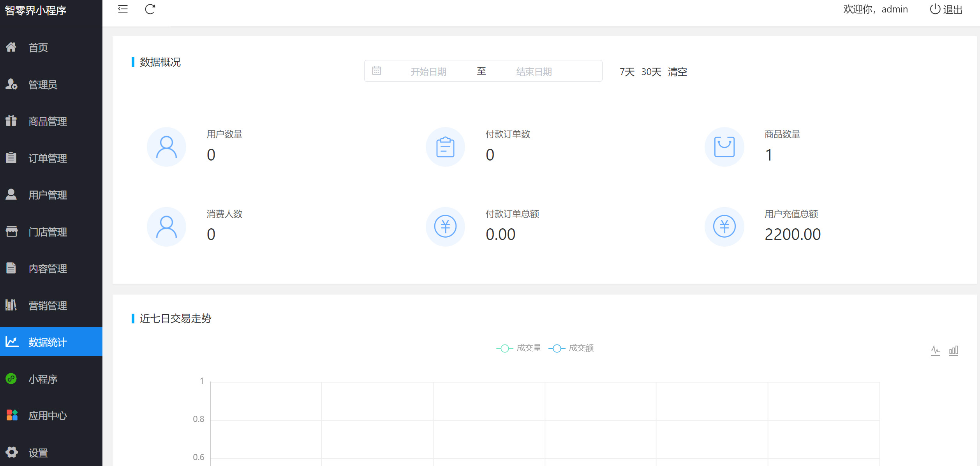Click the 商品数量 shopping bag icon
Viewport: 980px width, 466px height.
coord(724,147)
